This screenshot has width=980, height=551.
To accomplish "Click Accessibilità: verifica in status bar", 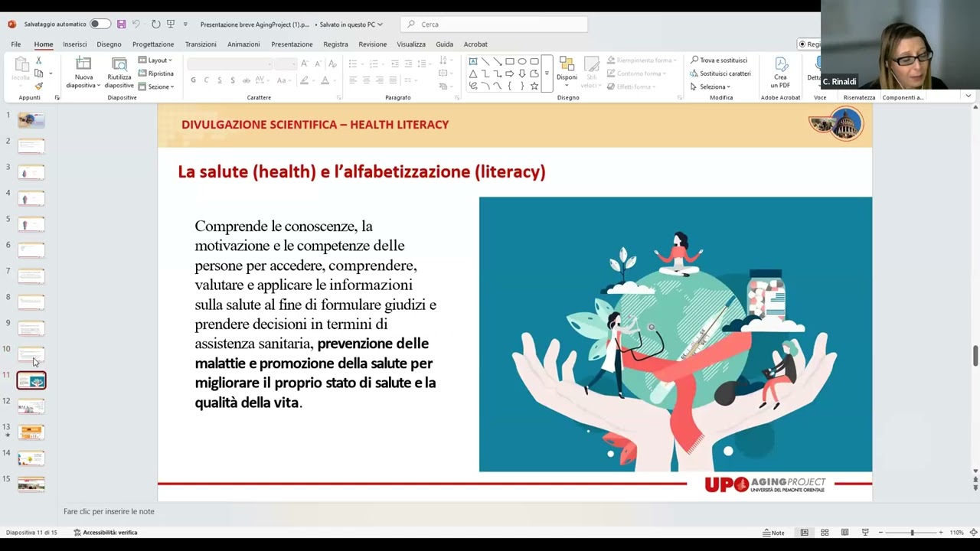I will [106, 533].
